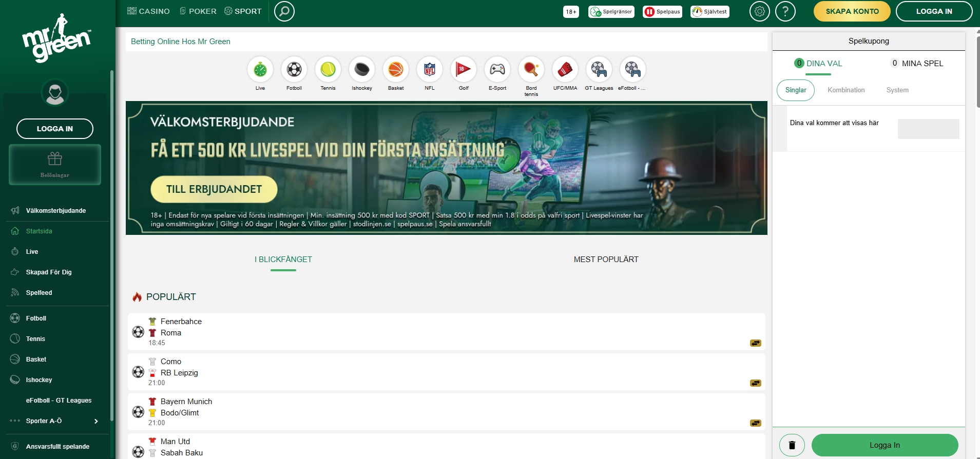The height and width of the screenshot is (459, 980).
Task: Choose Kombination bet type
Action: pos(846,90)
